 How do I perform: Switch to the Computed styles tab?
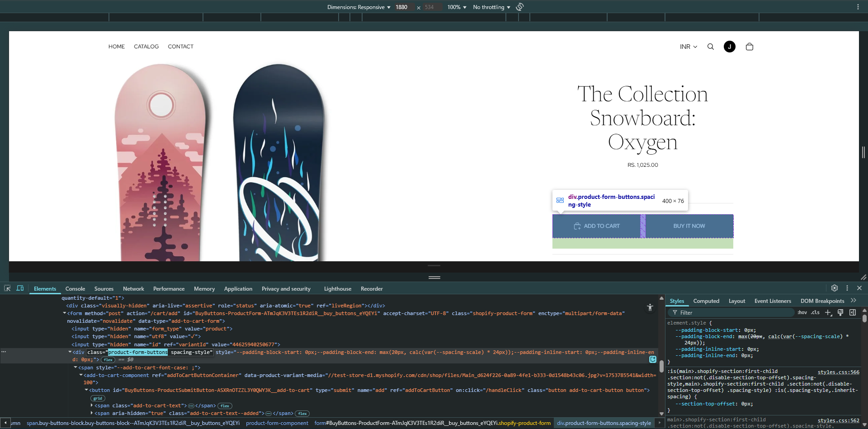pyautogui.click(x=706, y=301)
